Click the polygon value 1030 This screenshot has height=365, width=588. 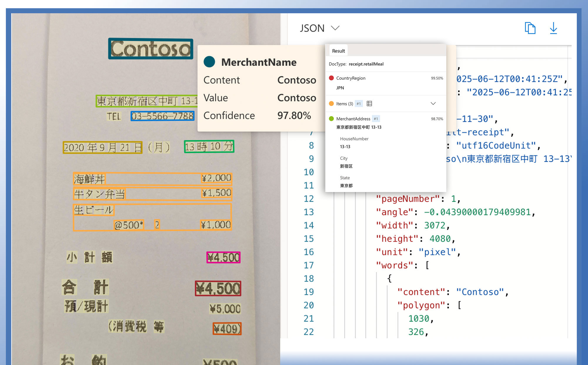419,319
